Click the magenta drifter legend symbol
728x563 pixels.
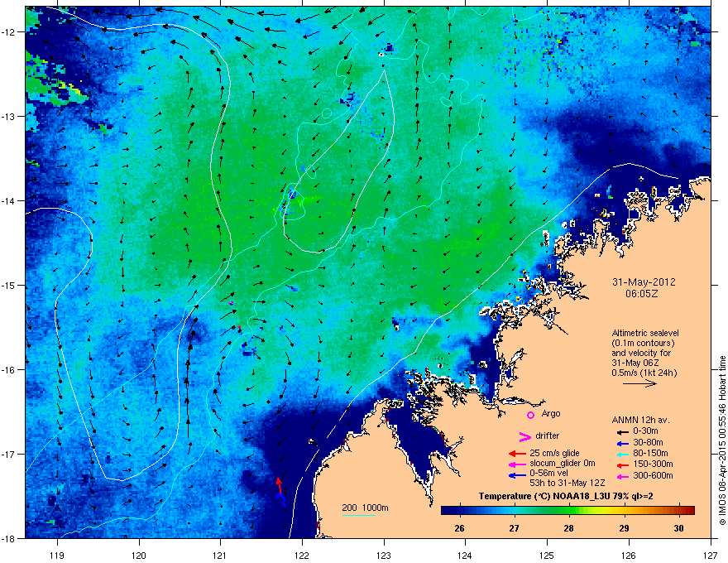524,436
